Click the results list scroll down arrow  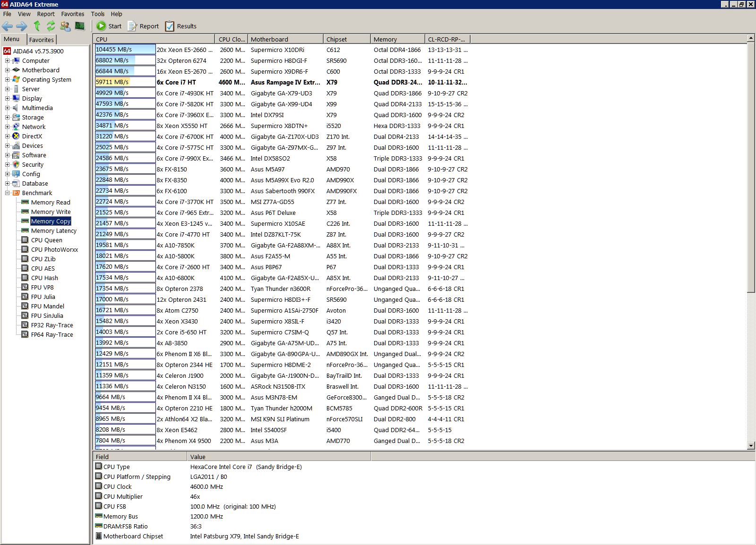[x=751, y=445]
